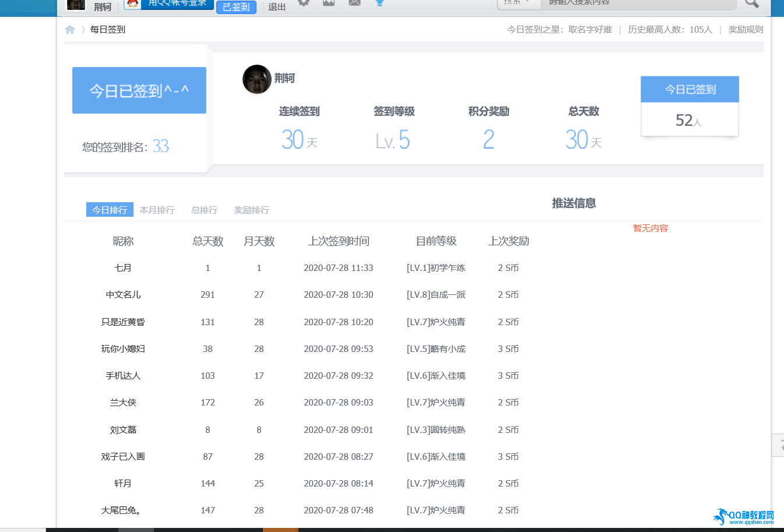Click the nickname 兰大侠
784x532 pixels.
[123, 403]
